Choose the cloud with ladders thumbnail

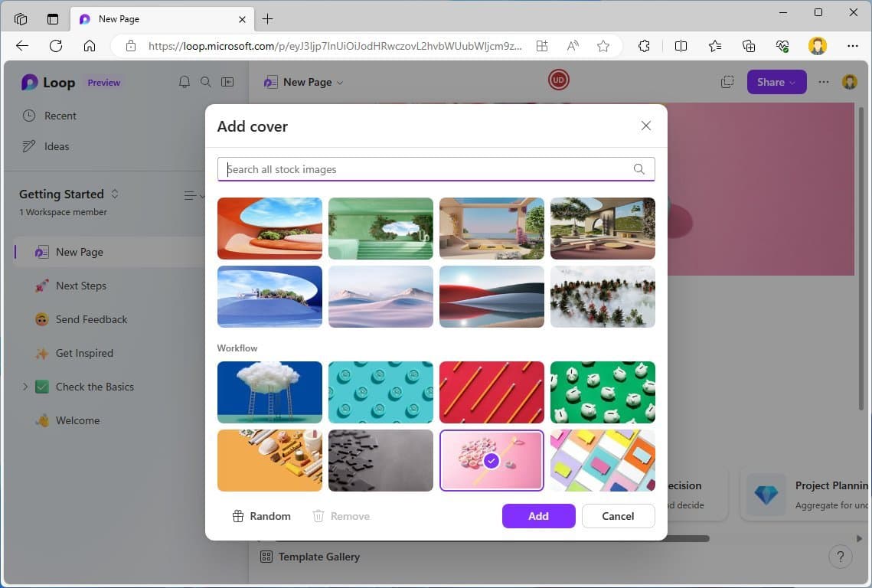[269, 392]
